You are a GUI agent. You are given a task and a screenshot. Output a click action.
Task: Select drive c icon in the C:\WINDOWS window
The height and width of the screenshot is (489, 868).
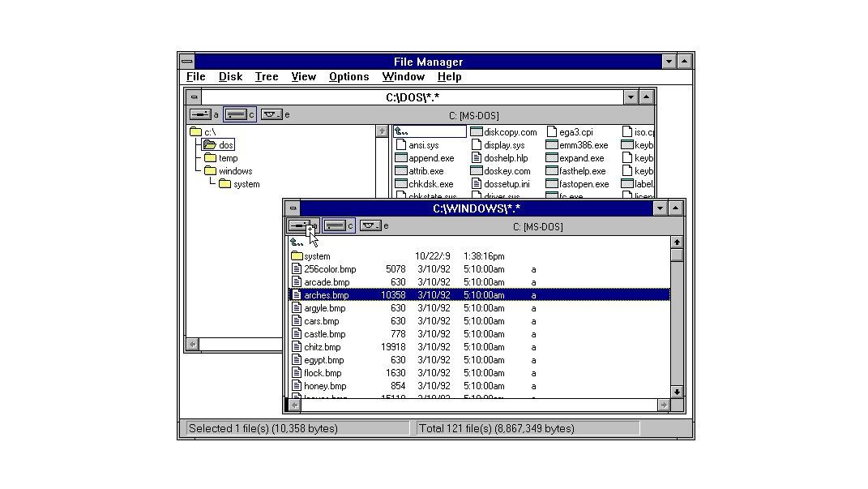(x=335, y=226)
